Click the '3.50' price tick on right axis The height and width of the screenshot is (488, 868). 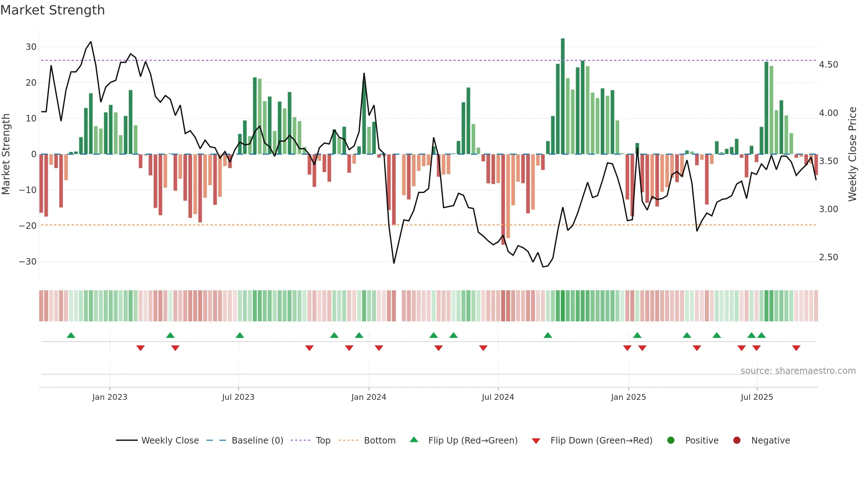[x=829, y=161]
